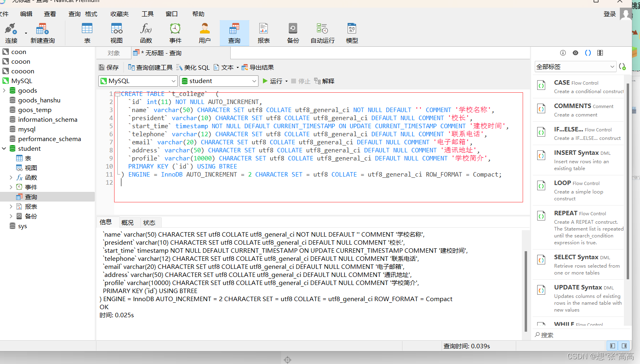Click the 导出结果 export button

pos(258,67)
